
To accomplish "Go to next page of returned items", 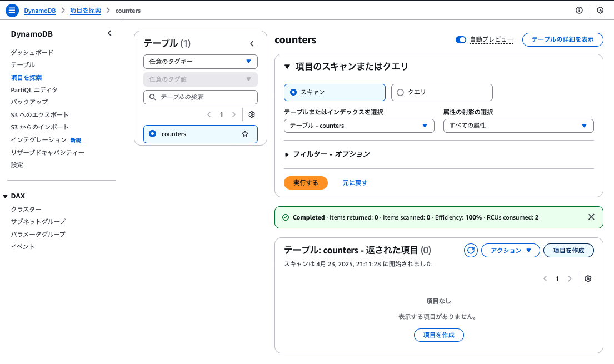I will (x=570, y=278).
